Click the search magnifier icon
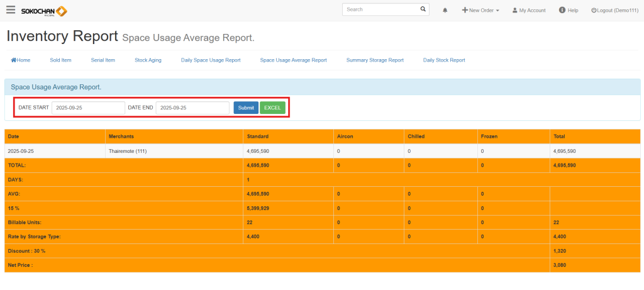The height and width of the screenshot is (290, 644). click(423, 10)
